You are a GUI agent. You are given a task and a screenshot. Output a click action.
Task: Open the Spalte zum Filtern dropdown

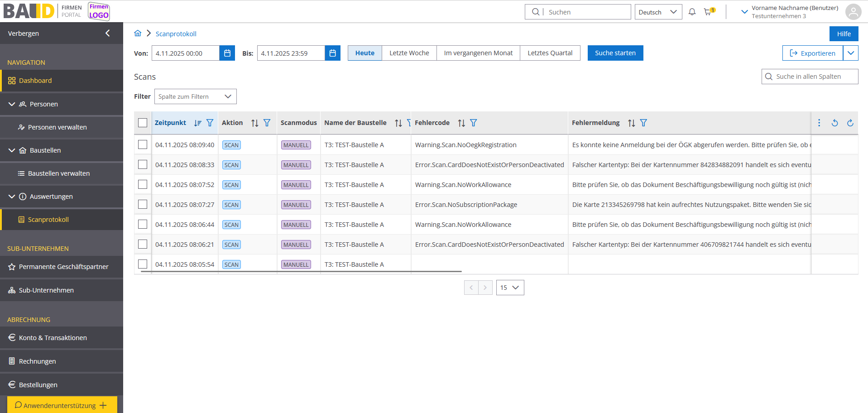click(195, 96)
